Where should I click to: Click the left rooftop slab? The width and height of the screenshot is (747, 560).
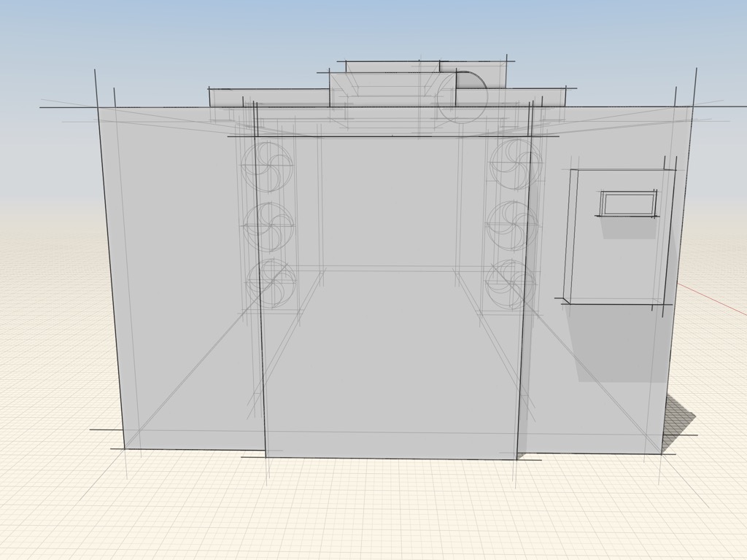[x=268, y=98]
